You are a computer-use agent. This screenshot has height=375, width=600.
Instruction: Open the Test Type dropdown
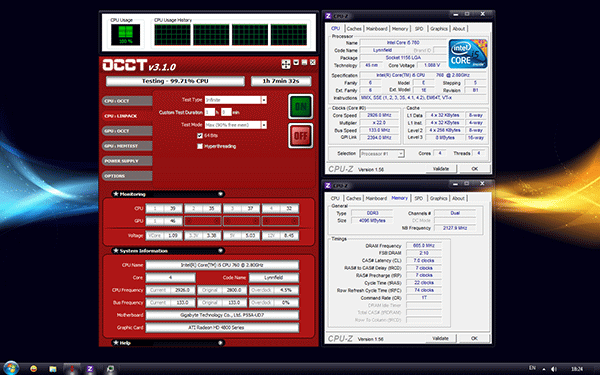click(x=264, y=100)
